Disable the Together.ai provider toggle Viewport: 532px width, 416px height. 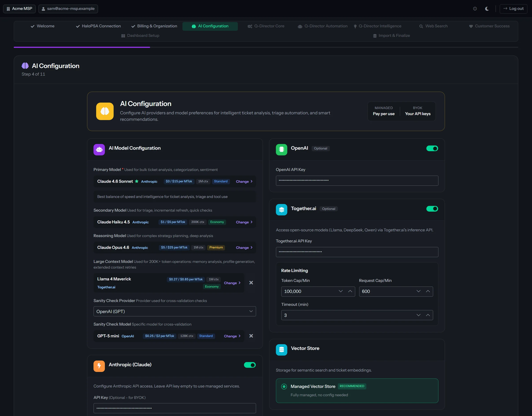[x=432, y=209]
